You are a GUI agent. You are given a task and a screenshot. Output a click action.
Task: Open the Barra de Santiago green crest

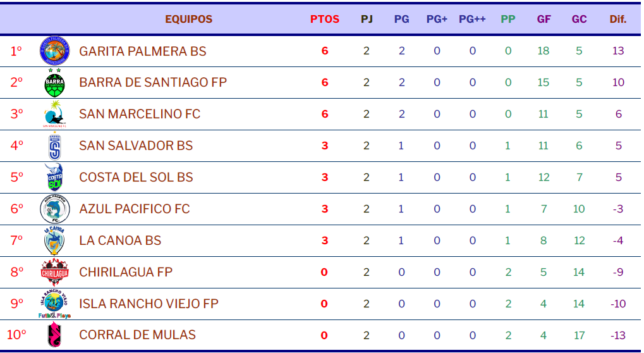pos(54,83)
